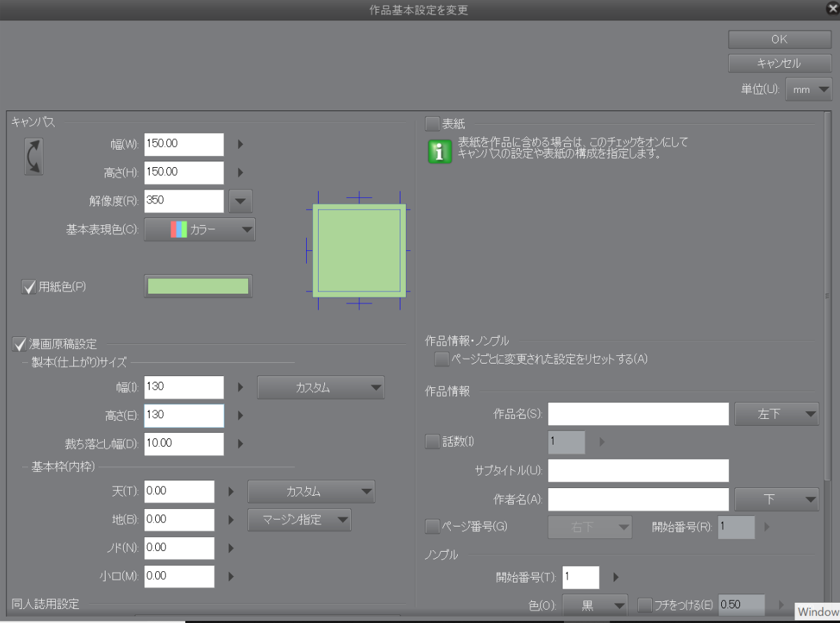Open the 作品名 position 左下 dropdown
Viewport: 840px width, 623px height.
(x=776, y=414)
